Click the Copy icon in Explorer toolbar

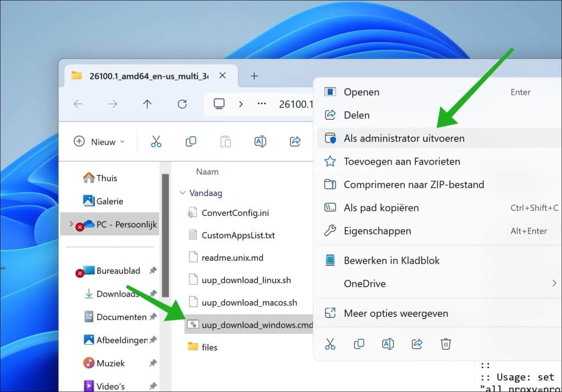(x=190, y=141)
